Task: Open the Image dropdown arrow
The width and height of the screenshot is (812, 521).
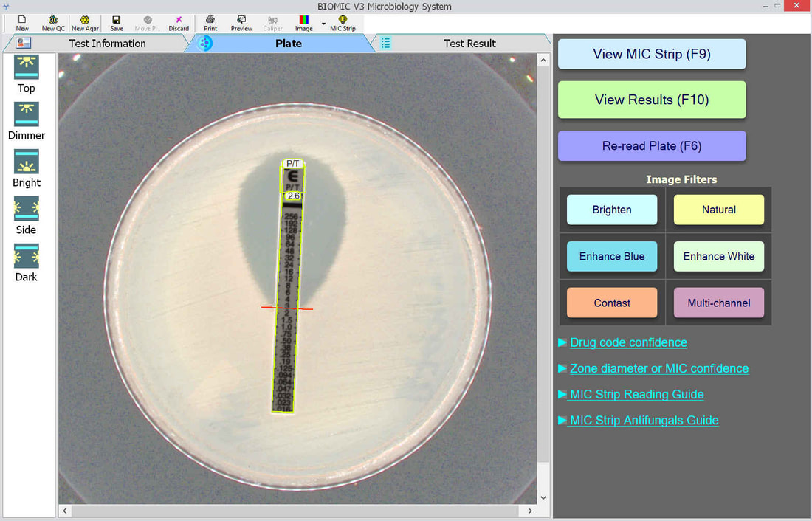Action: pos(323,24)
